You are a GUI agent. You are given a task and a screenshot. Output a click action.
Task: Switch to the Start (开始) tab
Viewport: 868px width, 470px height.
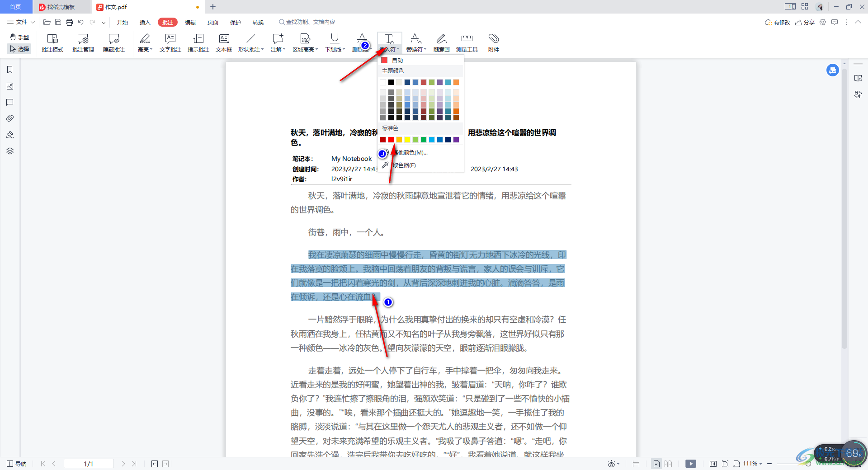[x=122, y=22]
